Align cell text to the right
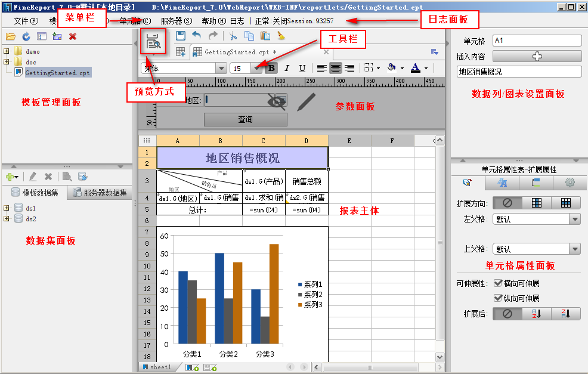Image resolution: width=588 pixels, height=374 pixels. (x=349, y=68)
